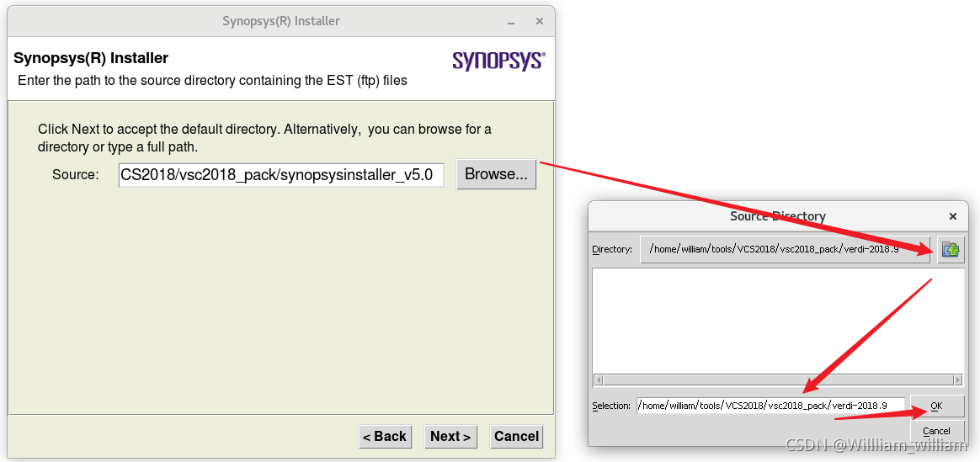
Task: Confirm the Source Directory with OK
Action: pos(936,406)
